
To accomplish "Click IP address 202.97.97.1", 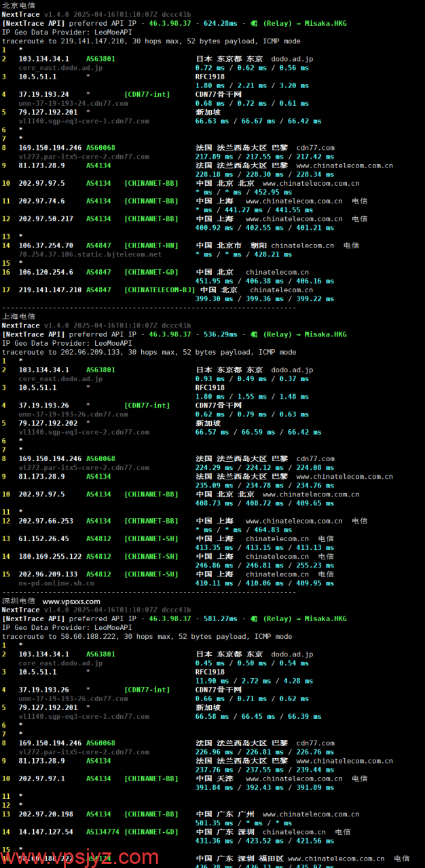I will click(41, 778).
